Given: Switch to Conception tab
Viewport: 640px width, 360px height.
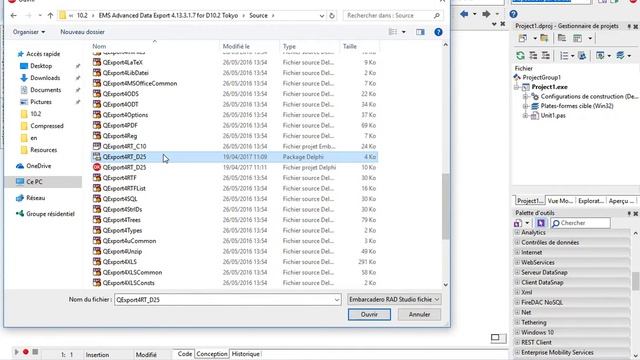Looking at the screenshot, I should [211, 354].
